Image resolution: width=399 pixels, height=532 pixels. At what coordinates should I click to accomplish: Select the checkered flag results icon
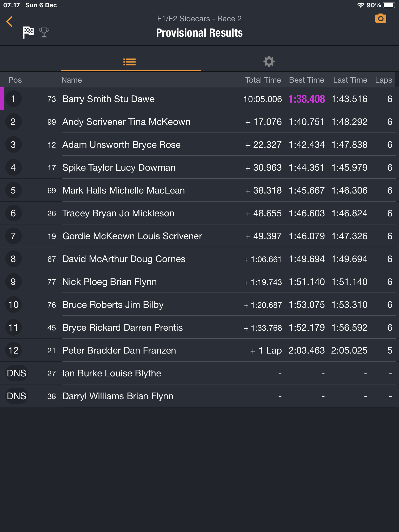[28, 32]
